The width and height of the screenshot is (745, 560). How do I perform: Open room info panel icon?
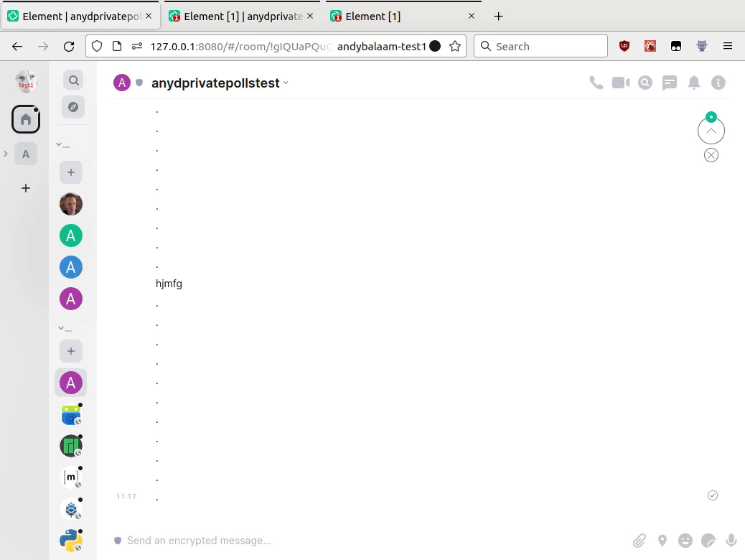(x=718, y=83)
